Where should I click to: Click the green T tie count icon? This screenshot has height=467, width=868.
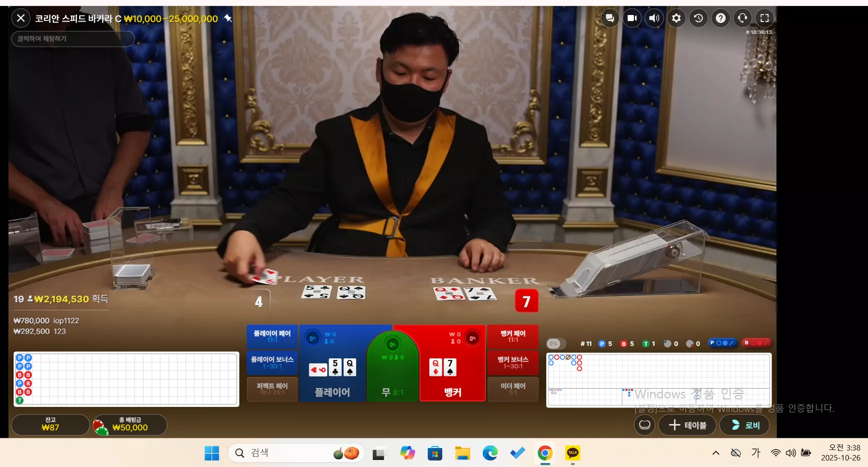point(645,344)
